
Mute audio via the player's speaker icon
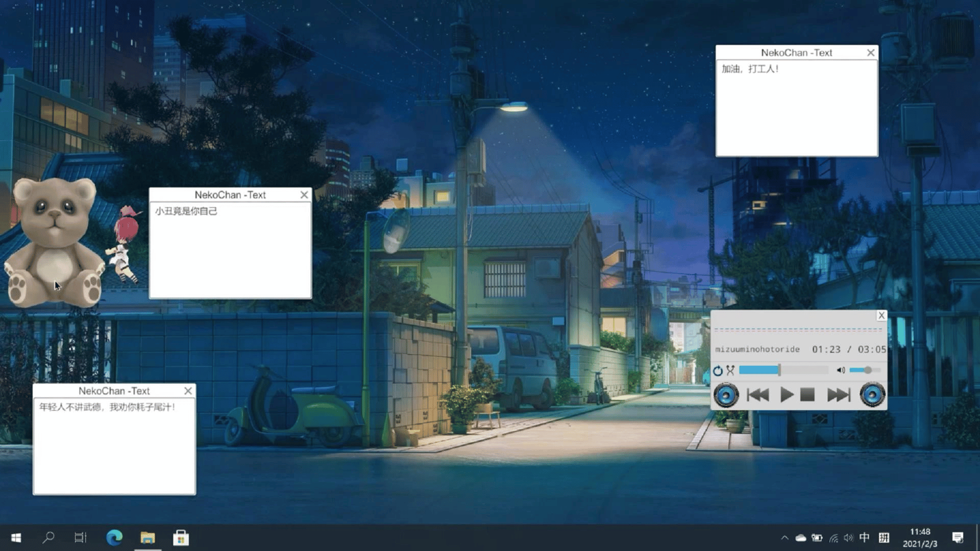(841, 370)
